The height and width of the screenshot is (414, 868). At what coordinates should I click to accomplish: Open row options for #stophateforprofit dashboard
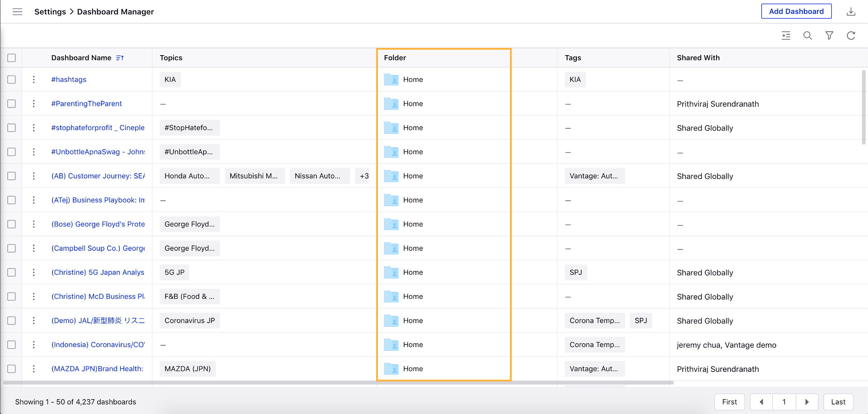click(33, 128)
